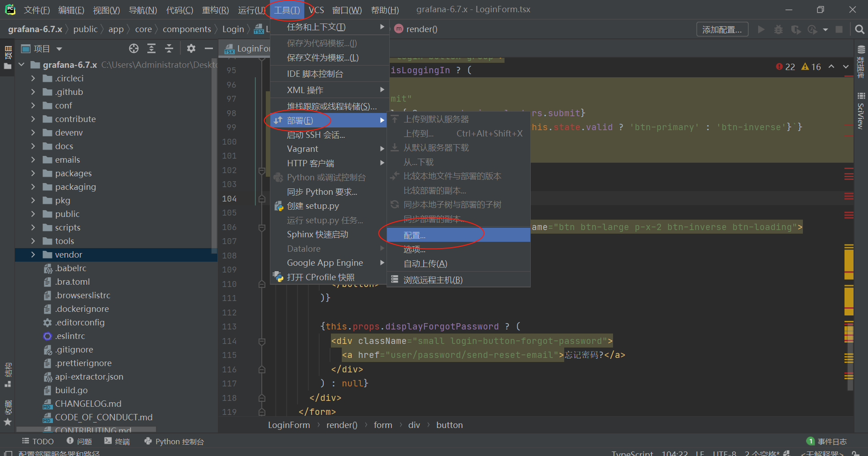Expand the vendor folder
Screen dimensions: 868x456
[x=33, y=254]
